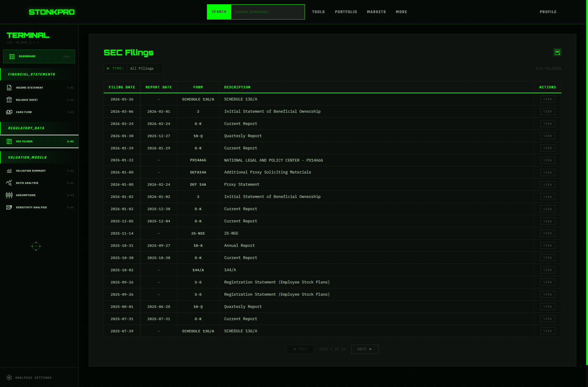Click the Ratio Analysis icon

[x=9, y=183]
